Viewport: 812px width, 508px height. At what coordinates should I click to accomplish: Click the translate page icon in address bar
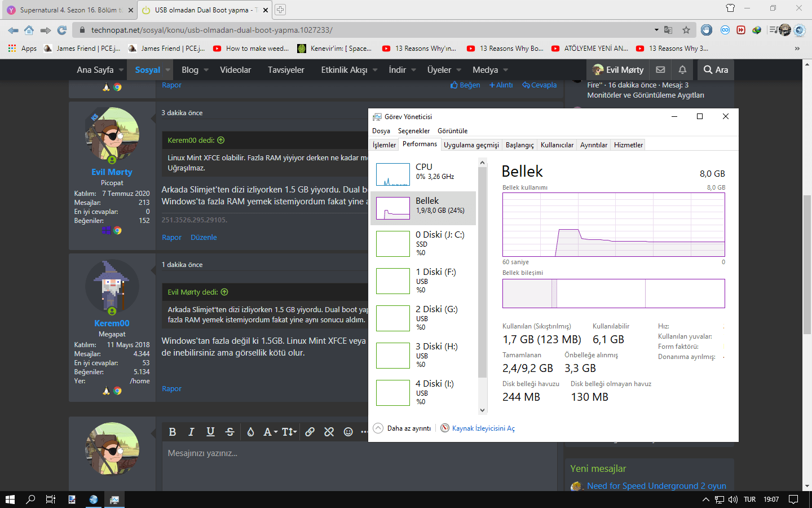[668, 30]
